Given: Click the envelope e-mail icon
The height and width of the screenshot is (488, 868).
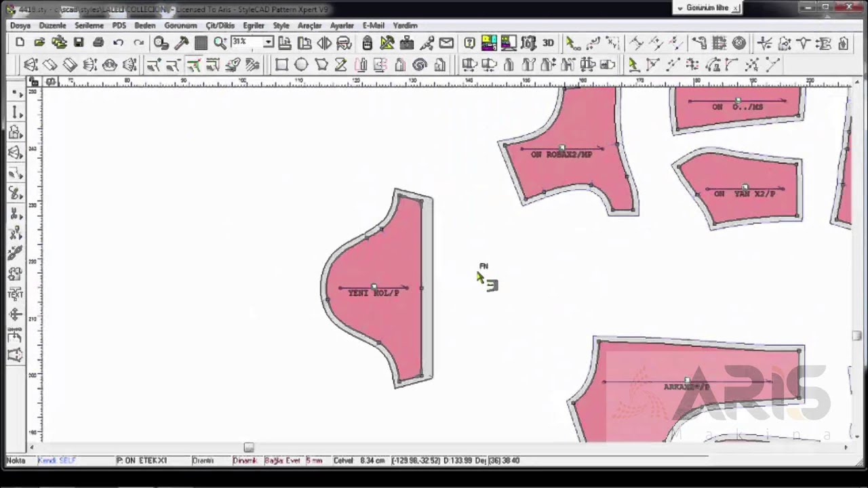Looking at the screenshot, I should click(446, 43).
